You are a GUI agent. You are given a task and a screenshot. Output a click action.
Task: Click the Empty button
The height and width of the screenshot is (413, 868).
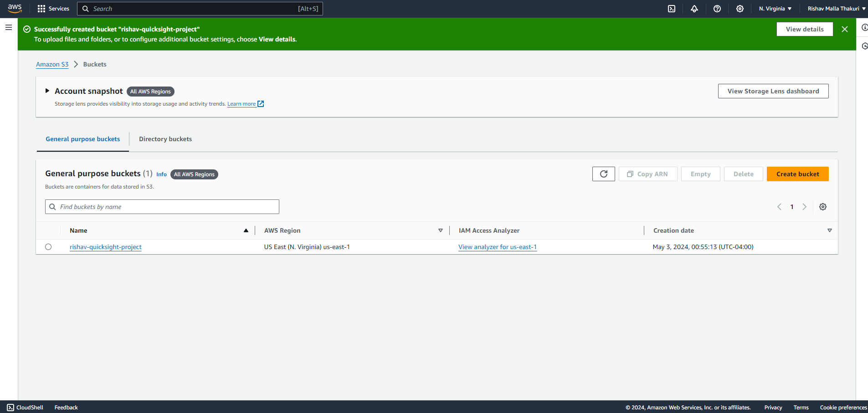pos(701,174)
